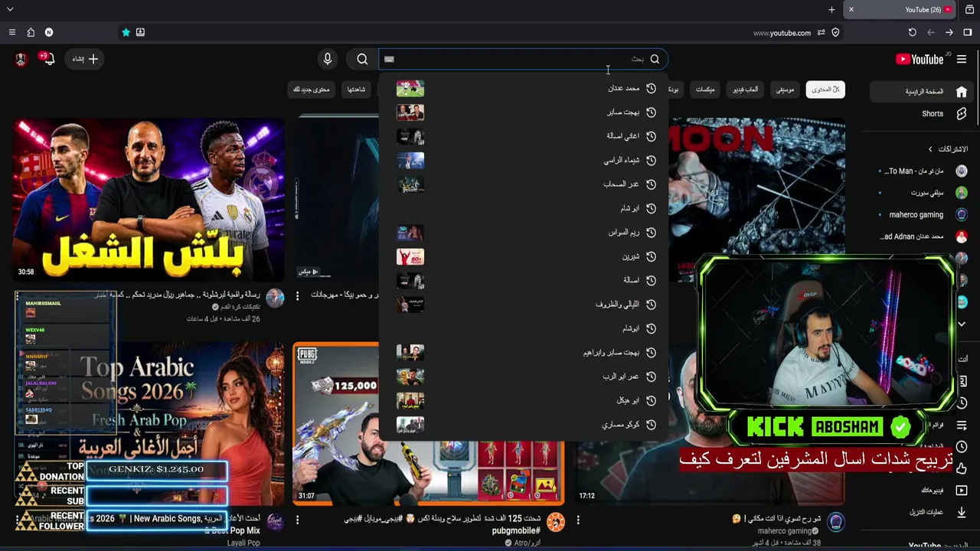Select the موسيقى (Music) filter chip
The image size is (980, 551).
coord(786,90)
